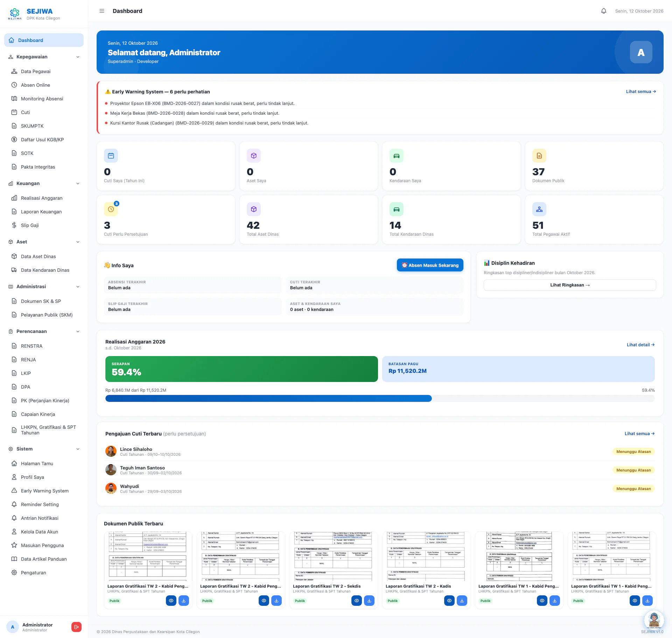
Task: Open Lihat semua link in Early Warning System
Action: (641, 92)
